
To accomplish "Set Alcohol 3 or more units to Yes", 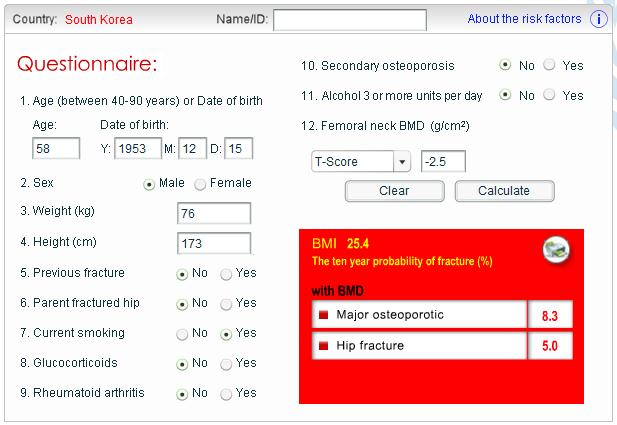I will (549, 94).
